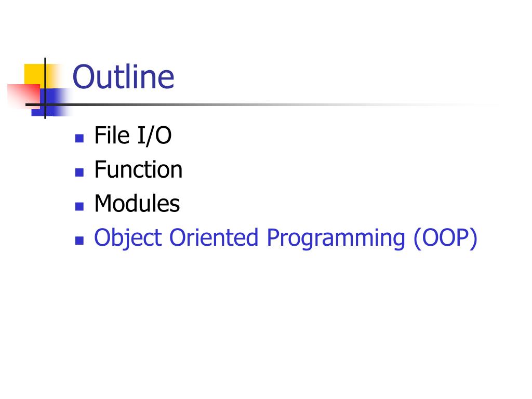Screen dimensions: 532x399
Task: Click the File I/O bullet text
Action: (132, 136)
